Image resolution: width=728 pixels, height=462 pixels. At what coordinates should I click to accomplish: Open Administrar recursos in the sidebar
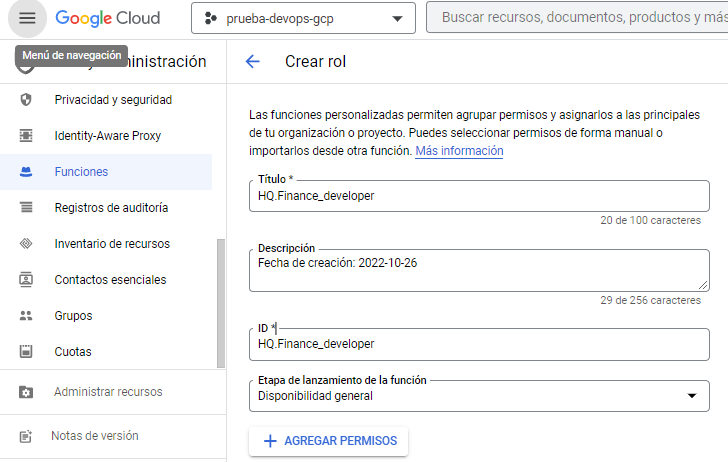coord(108,392)
